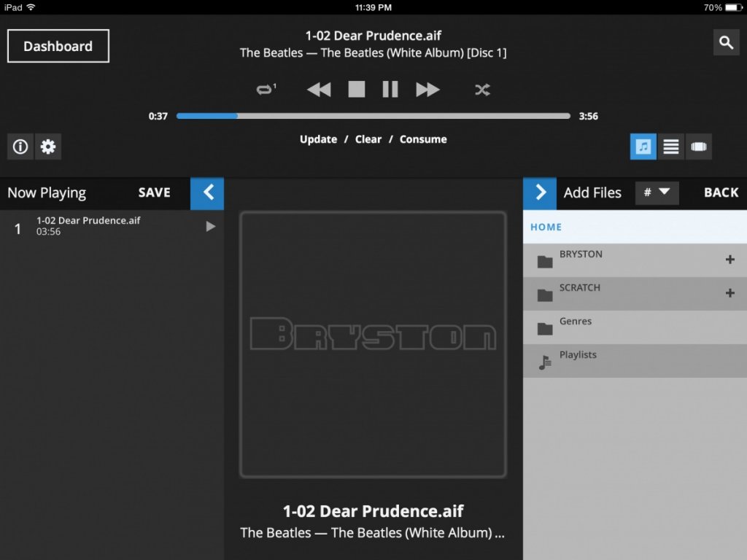Tap the Bryston album art placeholder
Image resolution: width=747 pixels, height=560 pixels.
[373, 344]
